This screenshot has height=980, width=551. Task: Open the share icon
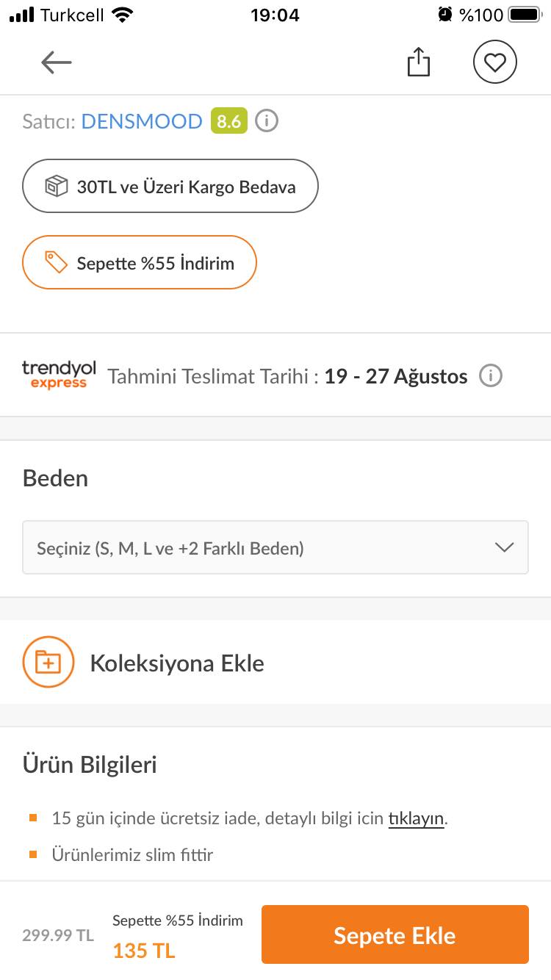point(418,62)
